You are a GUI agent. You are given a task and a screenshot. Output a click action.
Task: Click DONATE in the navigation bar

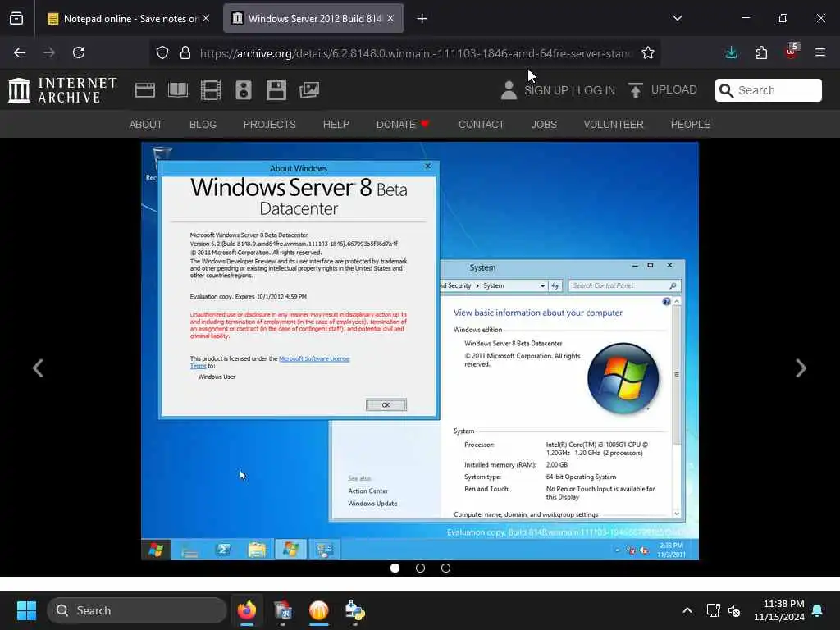click(402, 125)
